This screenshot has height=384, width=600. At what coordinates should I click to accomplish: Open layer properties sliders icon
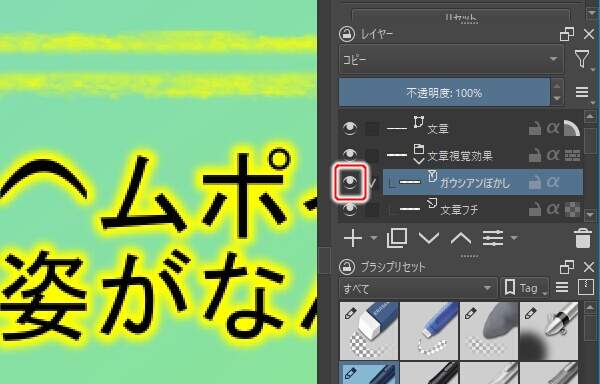click(493, 238)
